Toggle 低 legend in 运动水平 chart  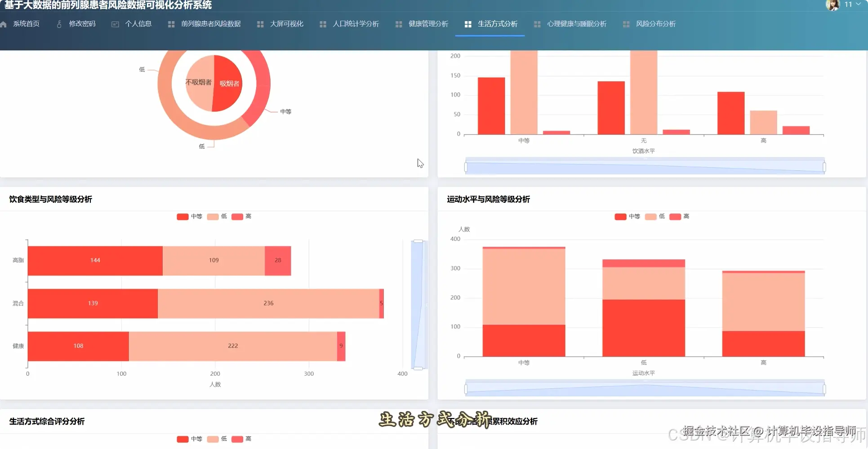(x=655, y=217)
